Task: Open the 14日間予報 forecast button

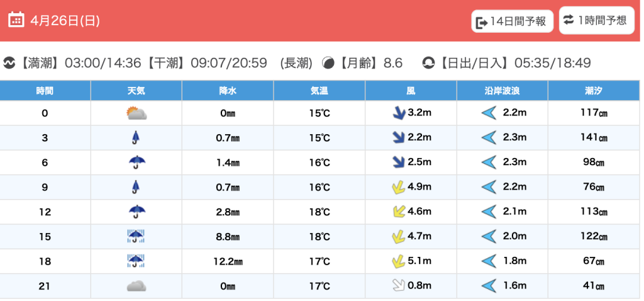Action: pyautogui.click(x=513, y=21)
